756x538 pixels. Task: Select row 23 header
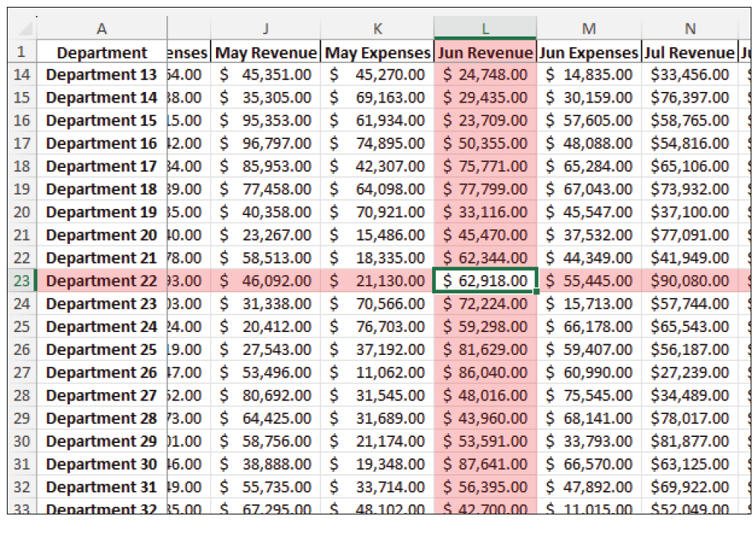tap(21, 281)
